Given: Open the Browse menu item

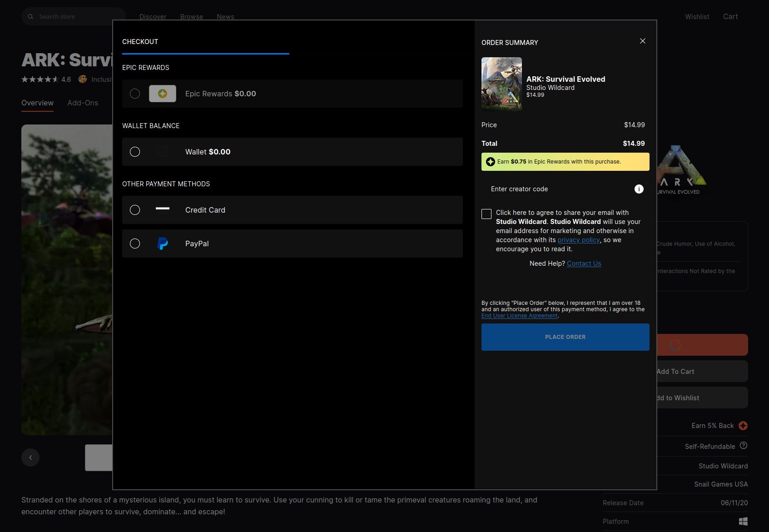Looking at the screenshot, I should click(192, 17).
